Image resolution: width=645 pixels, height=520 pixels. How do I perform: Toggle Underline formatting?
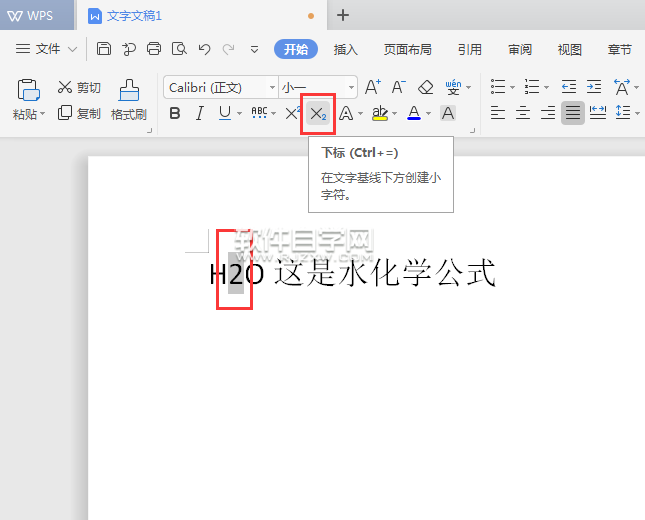[225, 113]
